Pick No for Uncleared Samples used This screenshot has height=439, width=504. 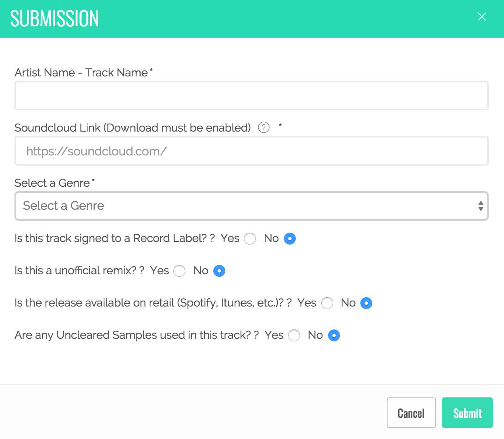(x=334, y=335)
